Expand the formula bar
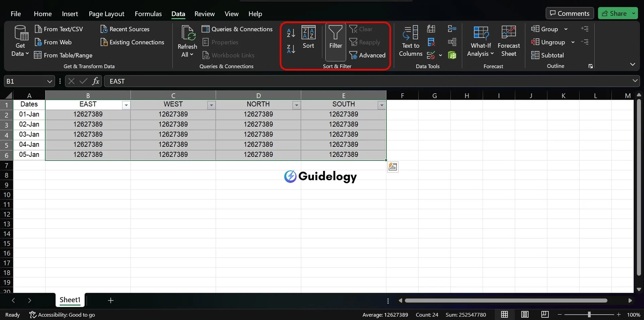This screenshot has height=320, width=644. pyautogui.click(x=635, y=81)
